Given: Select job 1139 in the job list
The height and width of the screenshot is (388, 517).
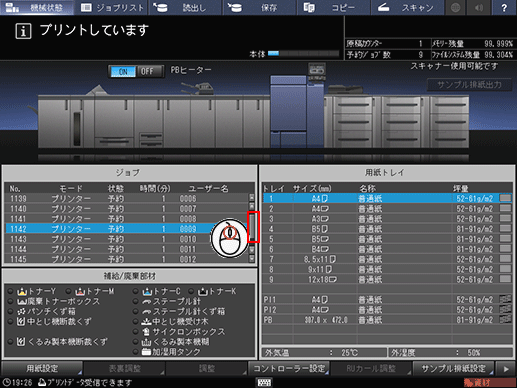Looking at the screenshot, I should coord(127,199).
